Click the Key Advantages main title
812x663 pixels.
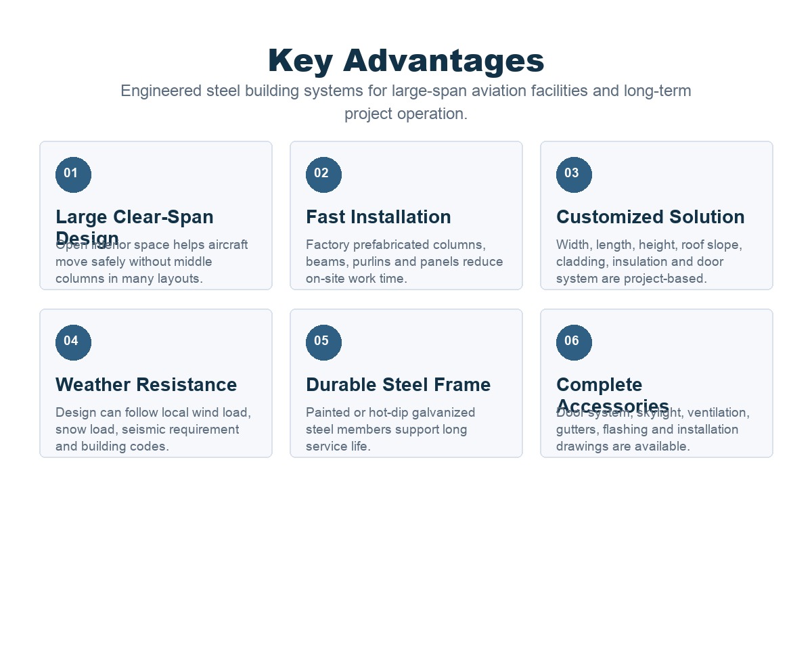pos(406,60)
